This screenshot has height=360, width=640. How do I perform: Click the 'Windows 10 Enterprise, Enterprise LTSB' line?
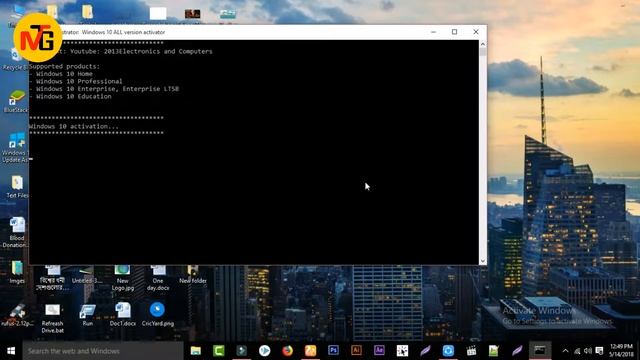point(104,89)
